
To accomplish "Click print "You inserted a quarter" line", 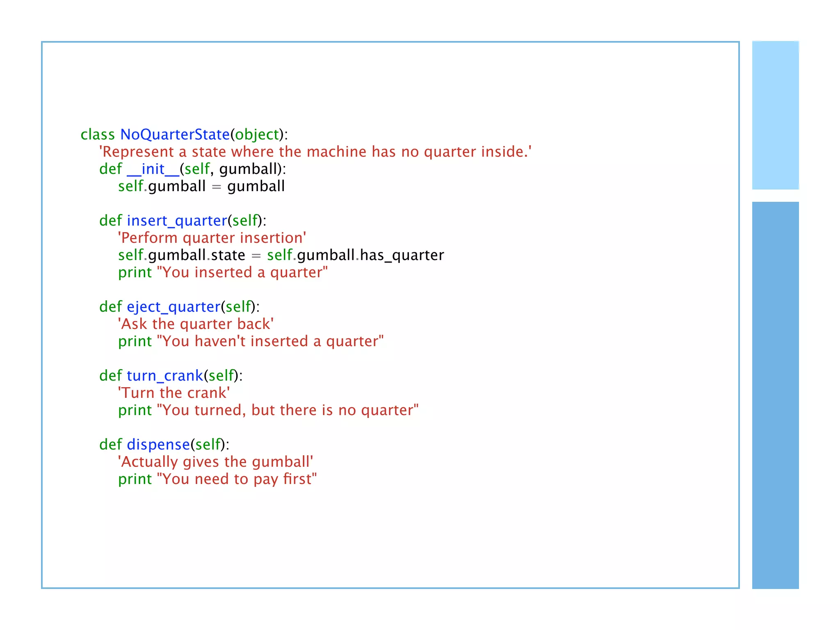I will 223,272.
